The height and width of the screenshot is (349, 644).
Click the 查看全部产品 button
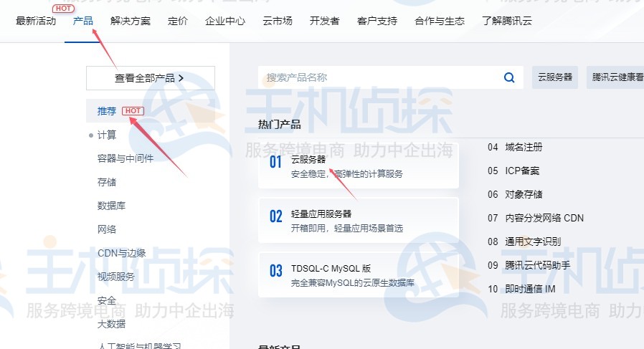[x=151, y=78]
